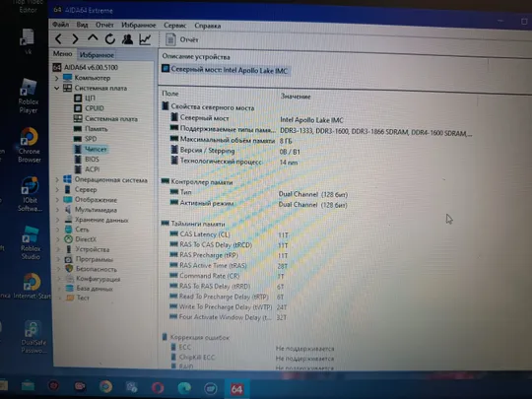This screenshot has width=532, height=399.
Task: Select the ChipKill ECC row
Action: tap(252, 358)
